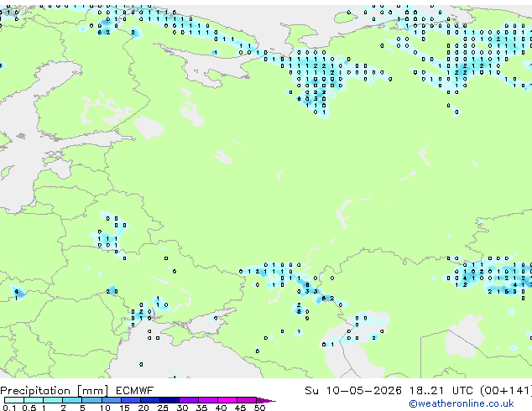The image size is (532, 411).
Task: Click the legend swatch between 45 and 50
Action: point(247,400)
